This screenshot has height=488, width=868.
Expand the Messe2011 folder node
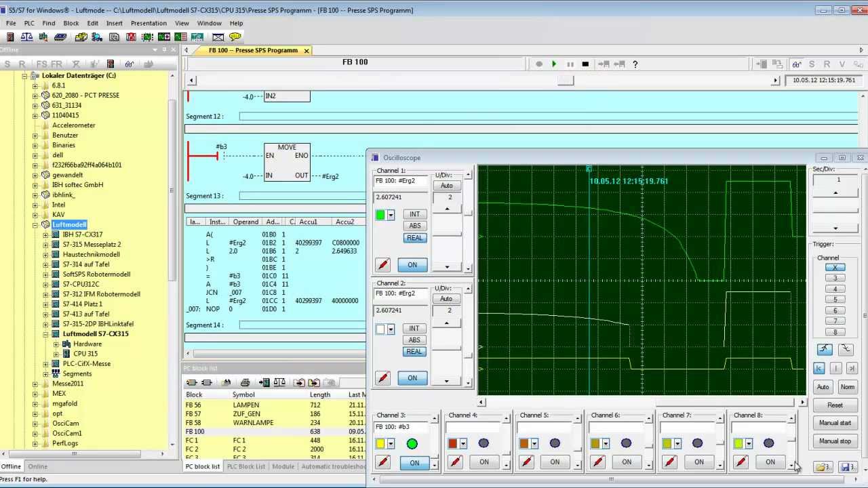coord(35,384)
